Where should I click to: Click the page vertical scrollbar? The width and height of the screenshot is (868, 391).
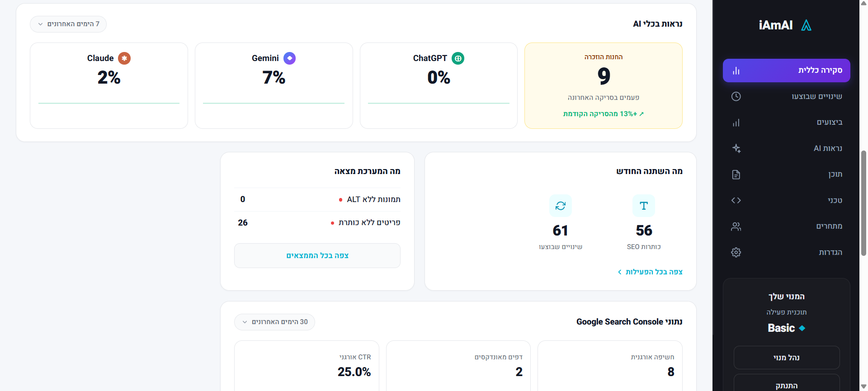(863, 203)
